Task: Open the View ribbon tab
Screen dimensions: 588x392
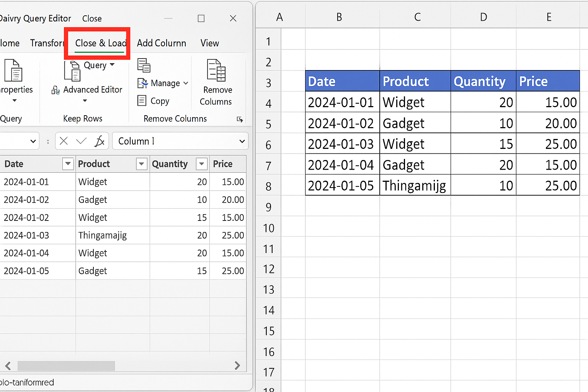Action: coord(210,43)
